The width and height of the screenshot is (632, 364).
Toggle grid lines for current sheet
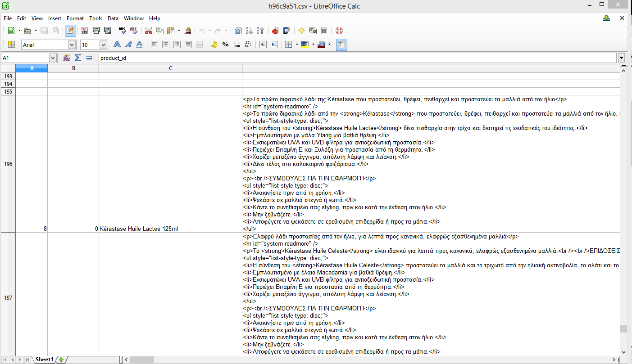[x=341, y=45]
